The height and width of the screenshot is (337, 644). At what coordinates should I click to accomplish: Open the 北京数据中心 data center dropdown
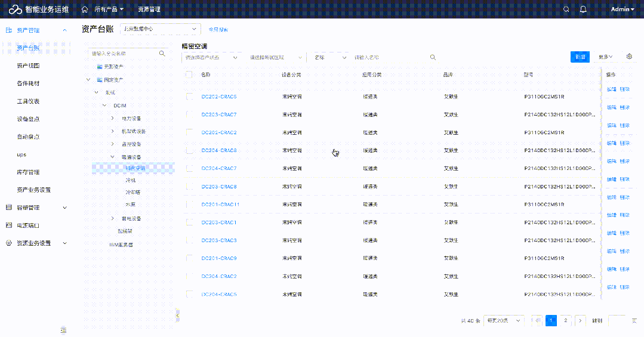(x=160, y=29)
